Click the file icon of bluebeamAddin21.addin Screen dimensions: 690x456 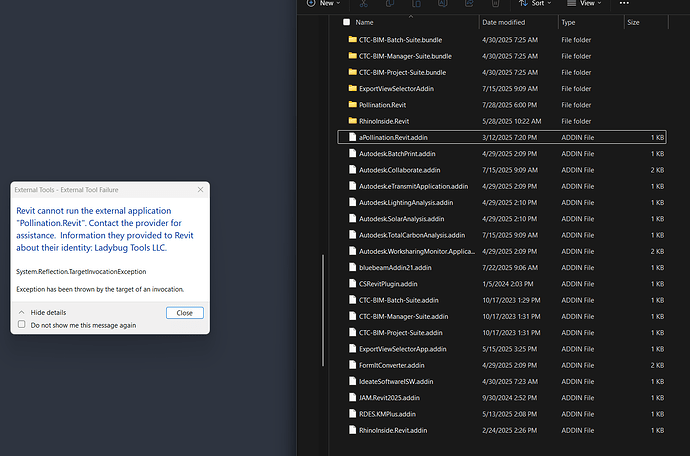click(352, 267)
